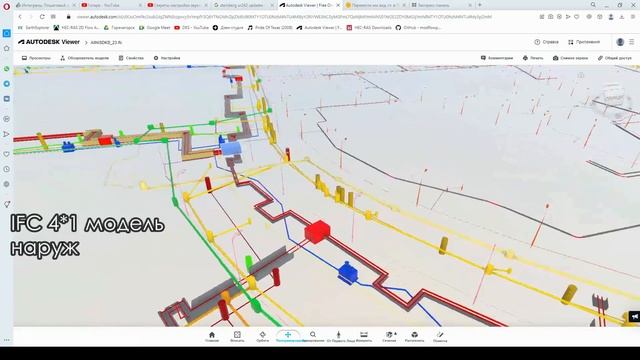This screenshot has height=360, width=640.
Task: Switch to the second YouTube browser tab
Action: tap(177, 5)
